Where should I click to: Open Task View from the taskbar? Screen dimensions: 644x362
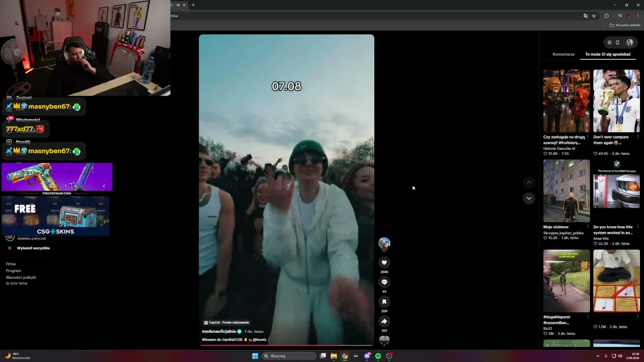click(323, 356)
